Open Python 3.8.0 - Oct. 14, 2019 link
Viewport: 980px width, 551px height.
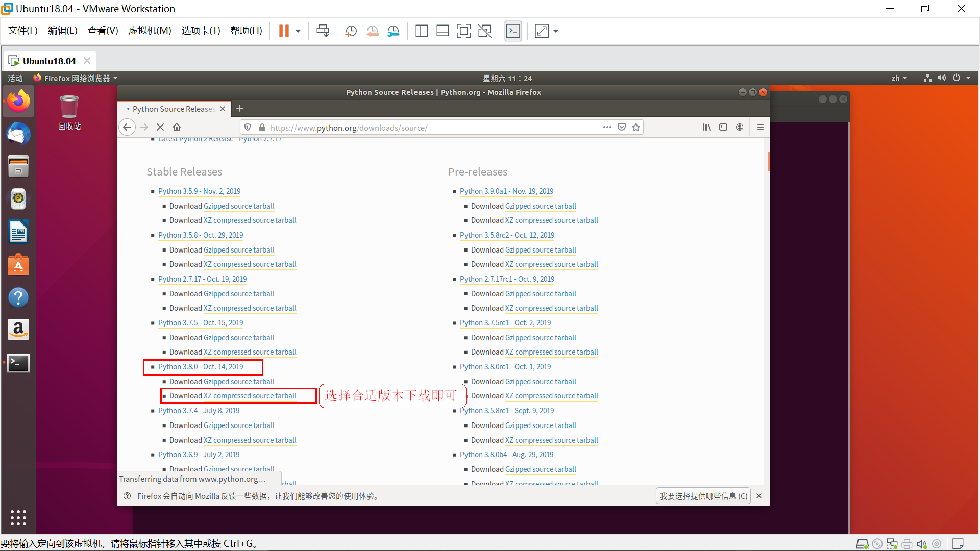point(201,367)
